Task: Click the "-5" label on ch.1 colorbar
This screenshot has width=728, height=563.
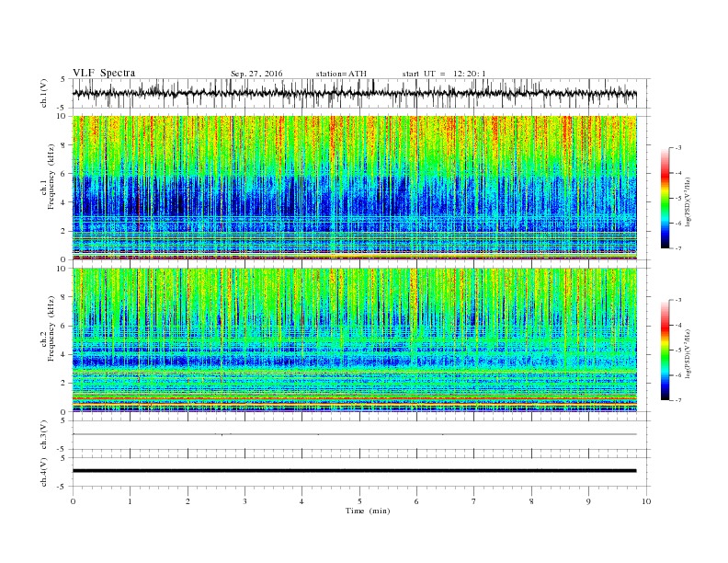Action: click(678, 198)
